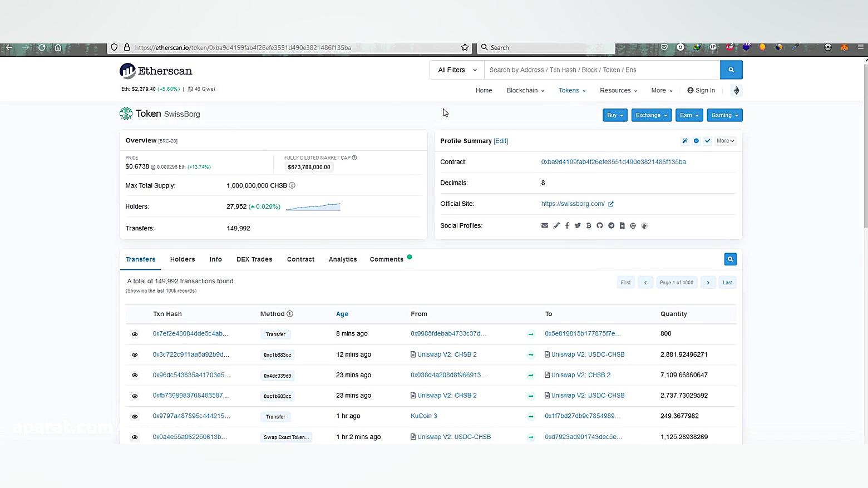Open the Gaming dropdown button
Image resolution: width=868 pixels, height=488 pixels.
724,115
